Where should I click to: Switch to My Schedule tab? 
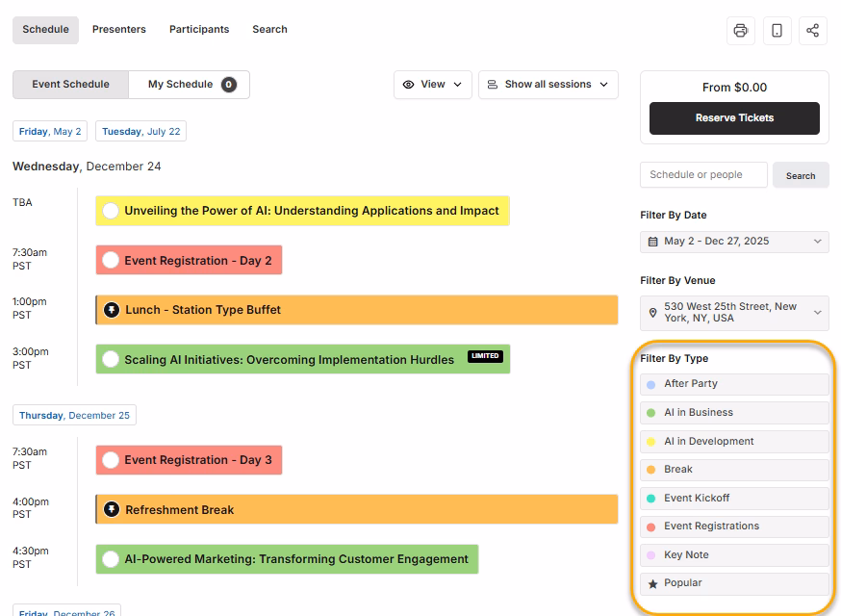coord(189,85)
